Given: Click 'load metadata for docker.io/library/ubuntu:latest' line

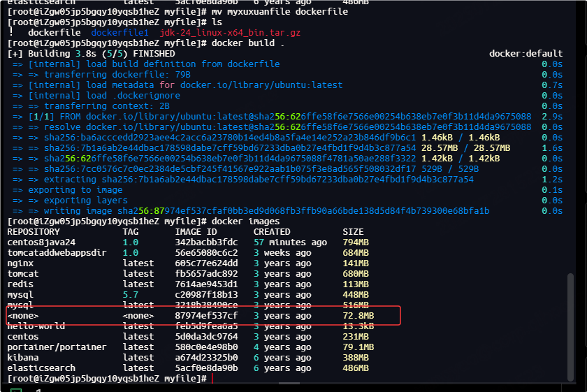Looking at the screenshot, I should coord(185,85).
